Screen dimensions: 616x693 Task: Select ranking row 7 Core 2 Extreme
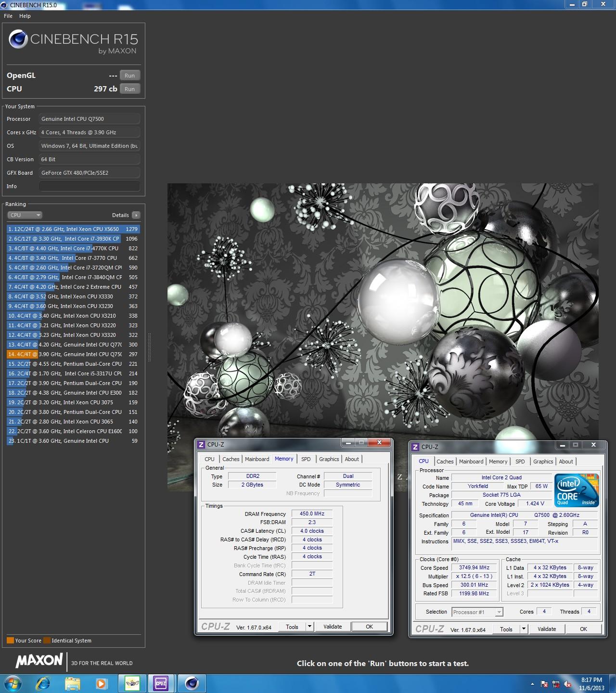[x=73, y=287]
